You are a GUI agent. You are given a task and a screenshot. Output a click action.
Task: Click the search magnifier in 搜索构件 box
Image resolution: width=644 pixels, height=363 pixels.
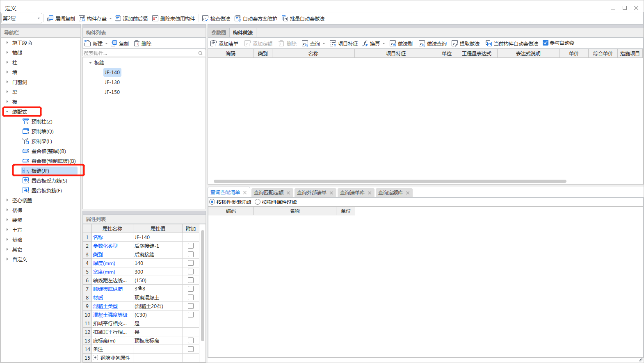201,53
